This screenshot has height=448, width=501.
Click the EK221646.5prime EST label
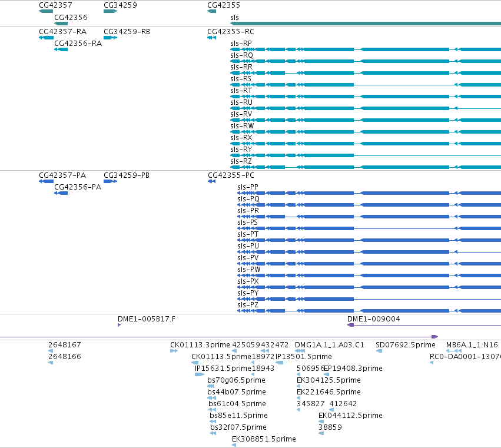pyautogui.click(x=329, y=392)
